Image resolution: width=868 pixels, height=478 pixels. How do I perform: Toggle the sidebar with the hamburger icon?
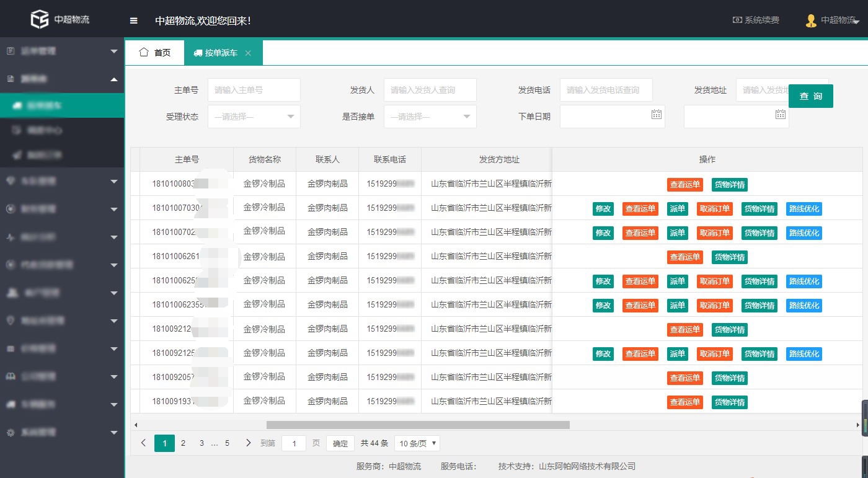click(x=133, y=20)
